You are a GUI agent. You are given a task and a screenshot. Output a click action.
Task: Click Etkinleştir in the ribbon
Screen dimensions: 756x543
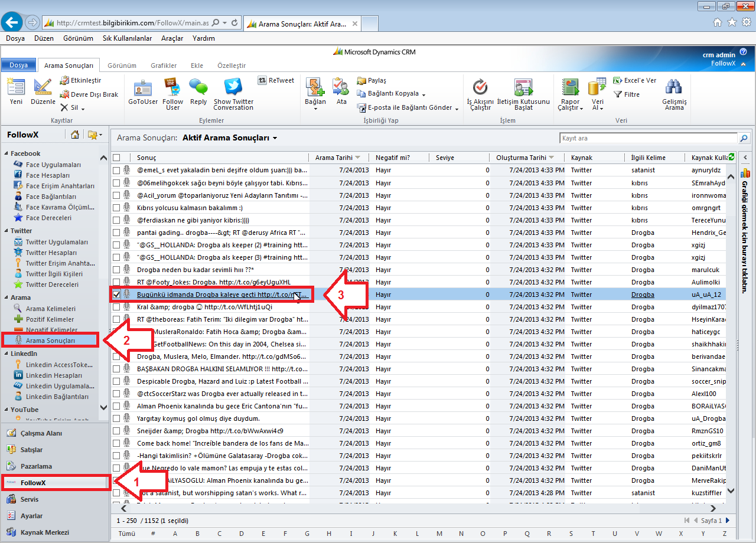click(x=80, y=80)
